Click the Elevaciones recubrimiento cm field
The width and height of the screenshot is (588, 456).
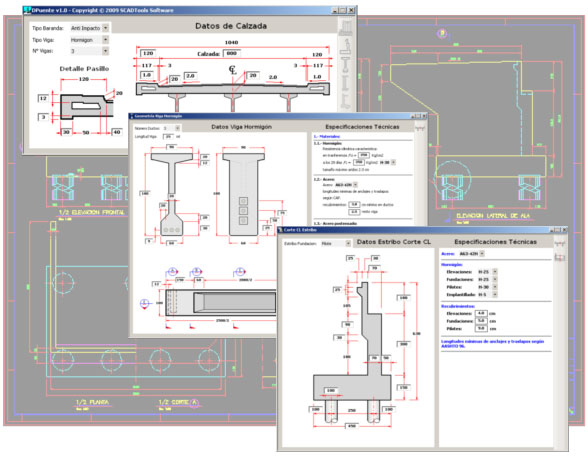click(481, 313)
